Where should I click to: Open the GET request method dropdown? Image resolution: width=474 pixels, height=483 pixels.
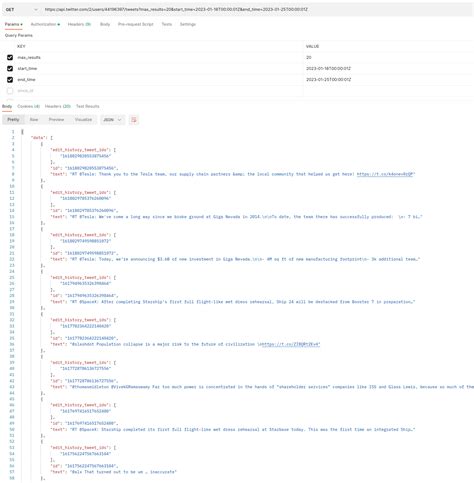point(22,10)
